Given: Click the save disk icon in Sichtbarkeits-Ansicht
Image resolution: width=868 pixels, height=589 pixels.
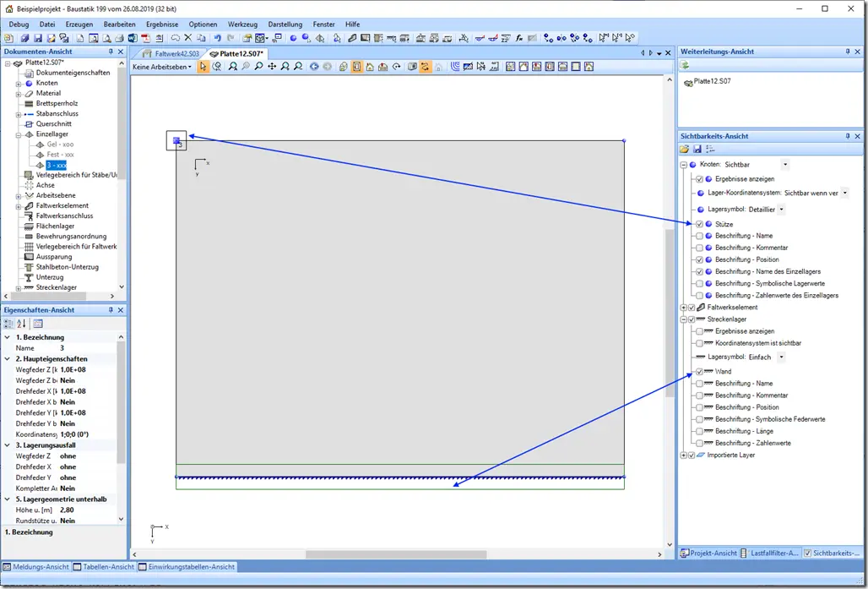Looking at the screenshot, I should pyautogui.click(x=697, y=149).
